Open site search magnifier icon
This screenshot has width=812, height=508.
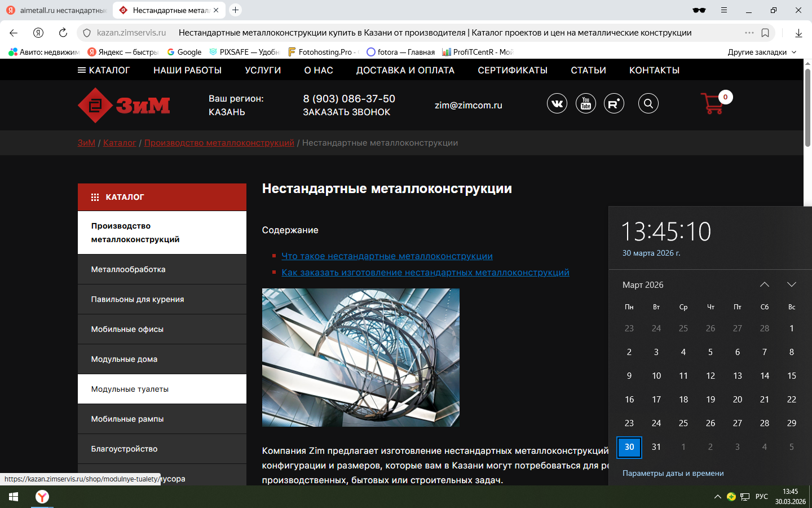pyautogui.click(x=648, y=103)
